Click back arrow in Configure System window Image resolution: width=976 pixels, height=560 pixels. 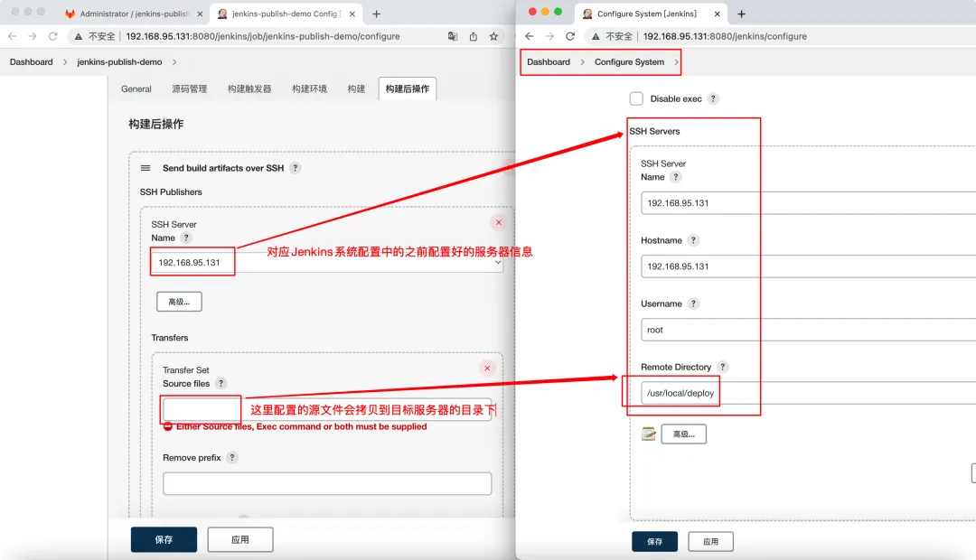(529, 36)
